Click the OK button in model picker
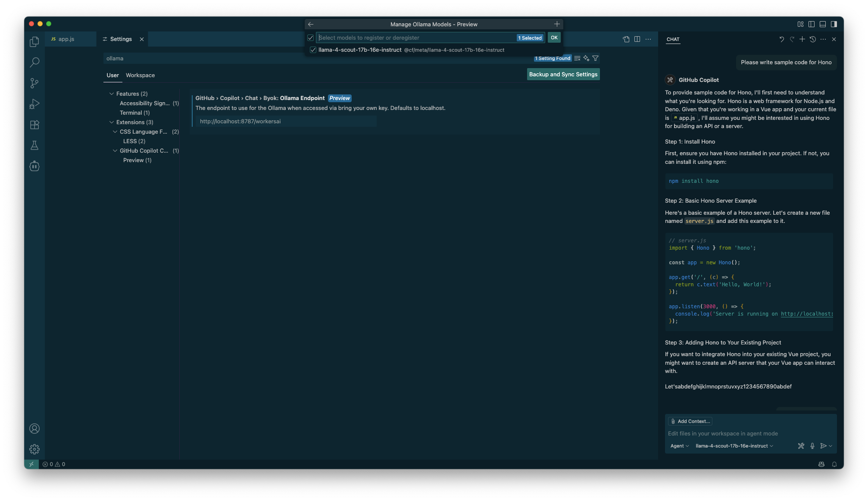 (554, 38)
